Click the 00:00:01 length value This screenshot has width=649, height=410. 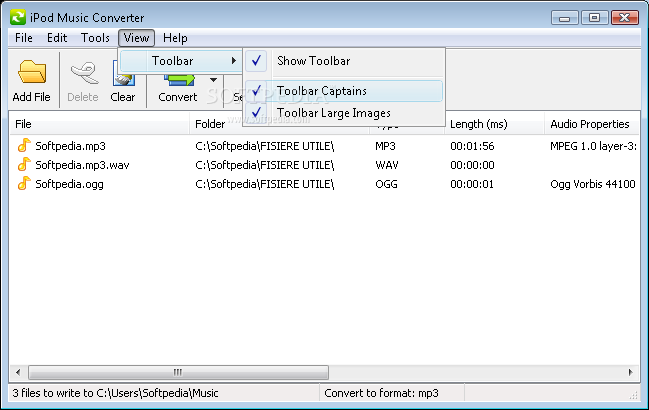point(472,184)
